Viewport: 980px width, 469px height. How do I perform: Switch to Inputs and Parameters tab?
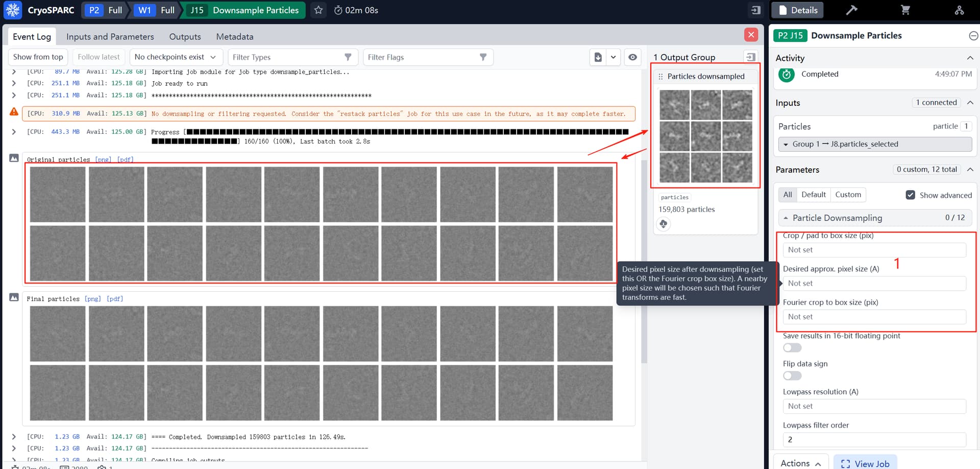[110, 37]
